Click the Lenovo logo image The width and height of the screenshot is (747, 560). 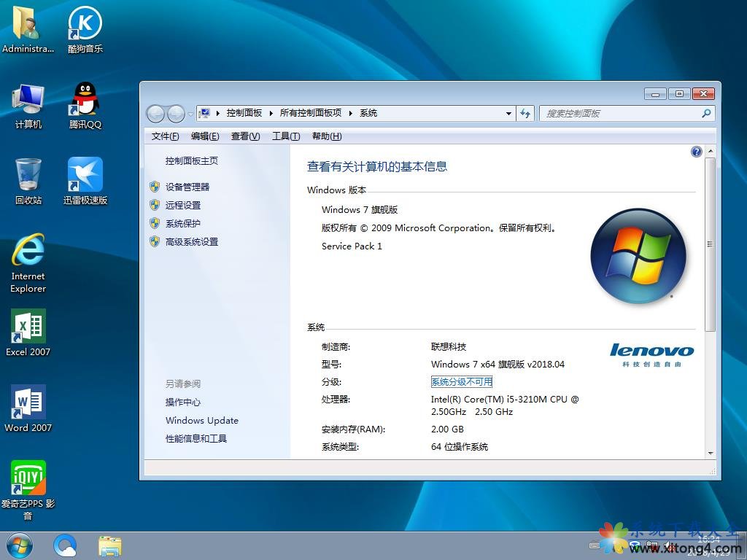click(651, 355)
